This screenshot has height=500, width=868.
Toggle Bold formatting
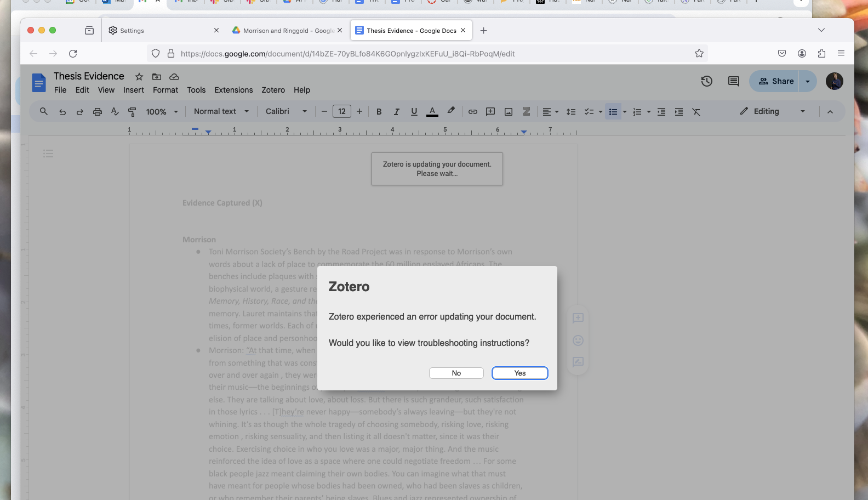click(x=379, y=112)
